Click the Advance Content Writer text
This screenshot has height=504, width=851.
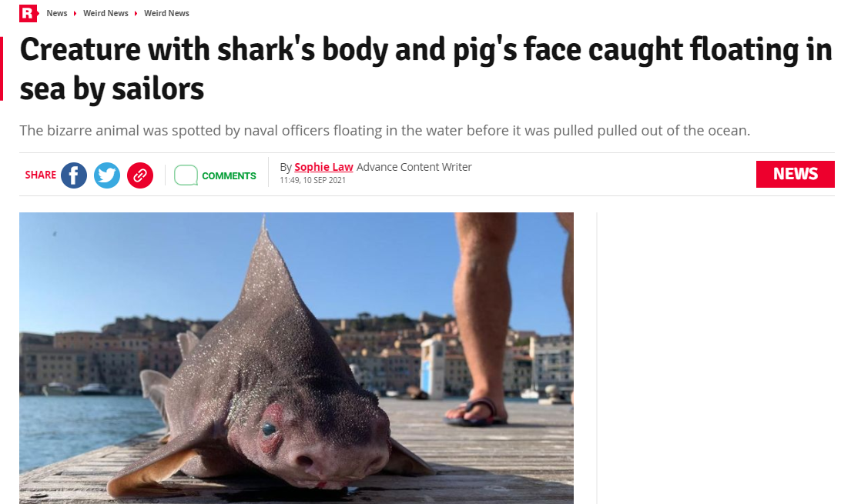pyautogui.click(x=414, y=167)
